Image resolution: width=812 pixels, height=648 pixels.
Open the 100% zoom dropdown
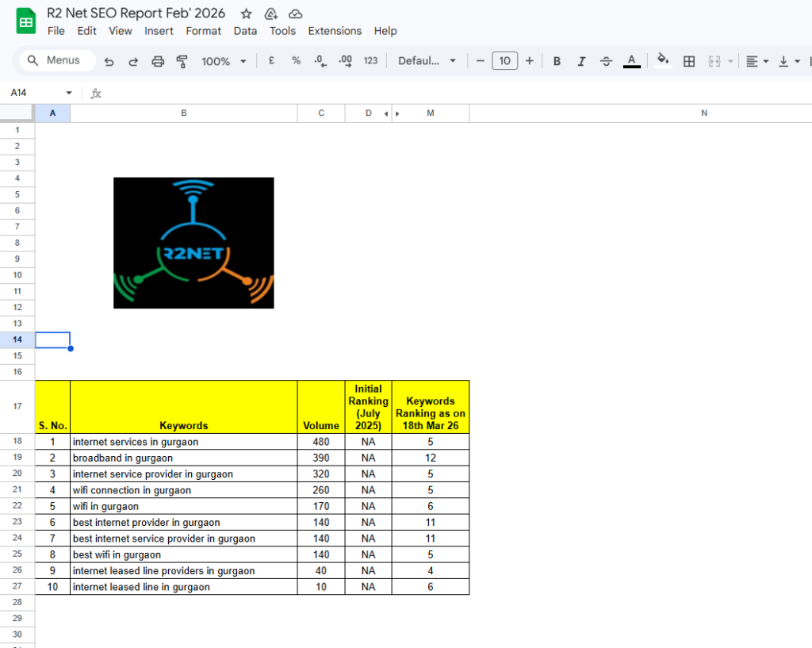click(224, 61)
